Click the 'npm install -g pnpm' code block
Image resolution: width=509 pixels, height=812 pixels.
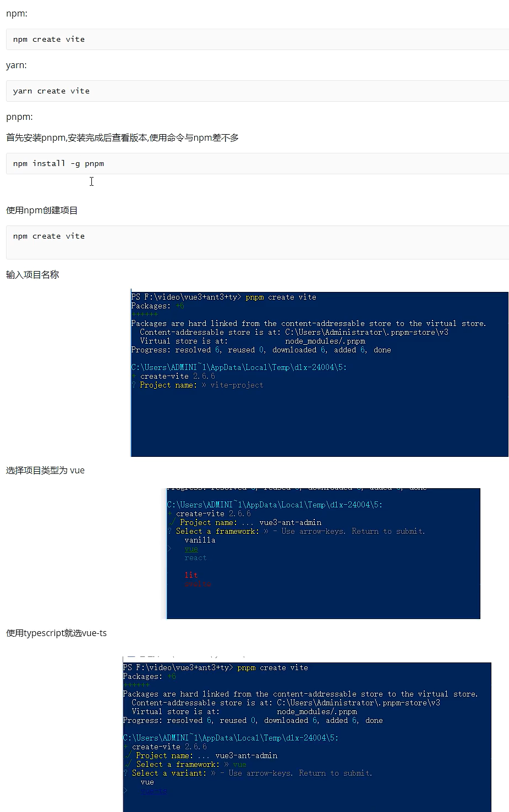click(x=257, y=163)
